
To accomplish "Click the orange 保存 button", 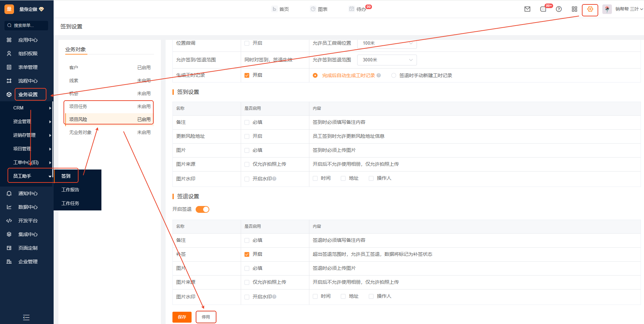I will [x=182, y=317].
